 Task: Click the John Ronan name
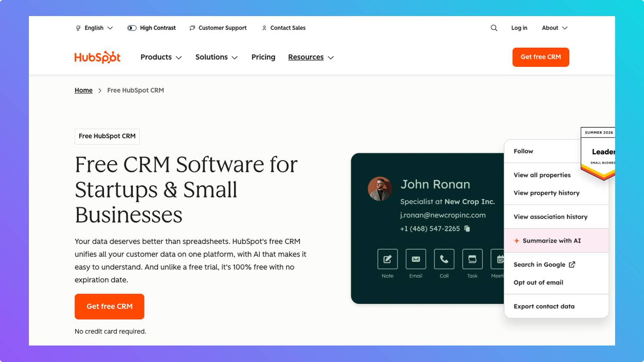[435, 184]
